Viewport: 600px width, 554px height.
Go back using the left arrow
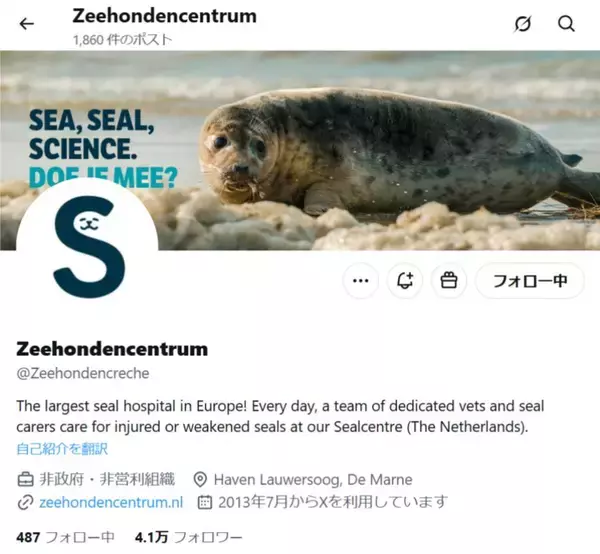[x=27, y=24]
